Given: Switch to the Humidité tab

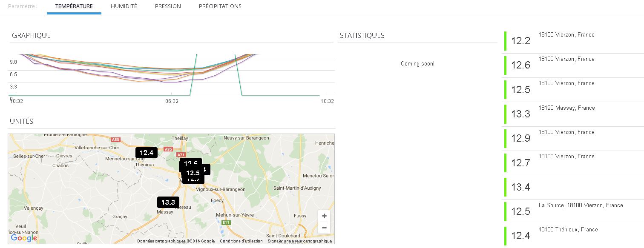Looking at the screenshot, I should pyautogui.click(x=124, y=6).
